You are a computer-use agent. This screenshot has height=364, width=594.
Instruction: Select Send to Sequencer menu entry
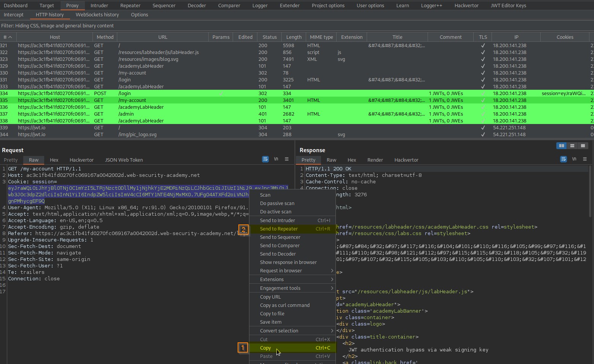click(292, 237)
